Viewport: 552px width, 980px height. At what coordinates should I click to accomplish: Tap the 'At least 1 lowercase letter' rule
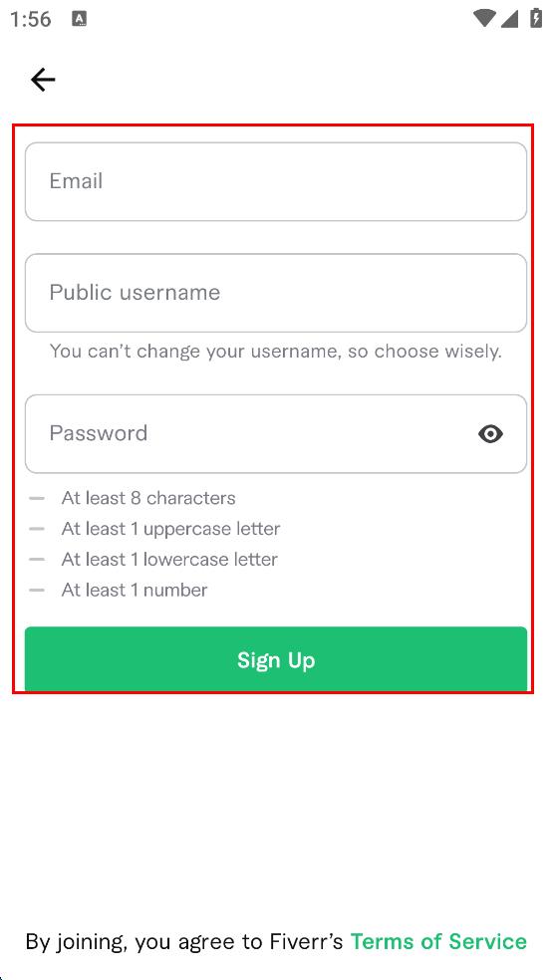pos(169,560)
